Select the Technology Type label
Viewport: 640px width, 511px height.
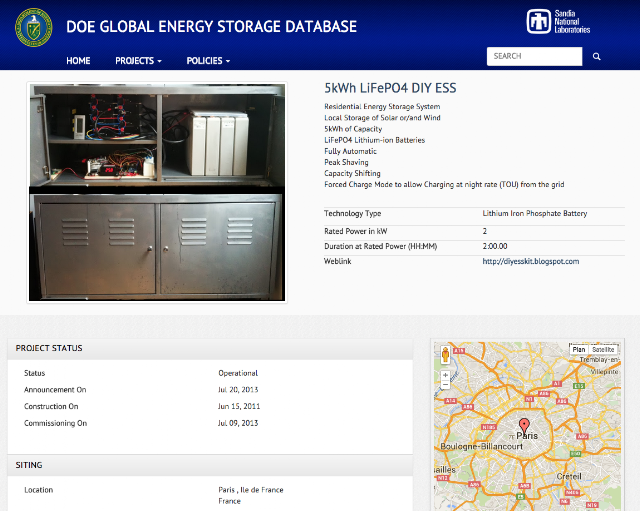tap(353, 213)
